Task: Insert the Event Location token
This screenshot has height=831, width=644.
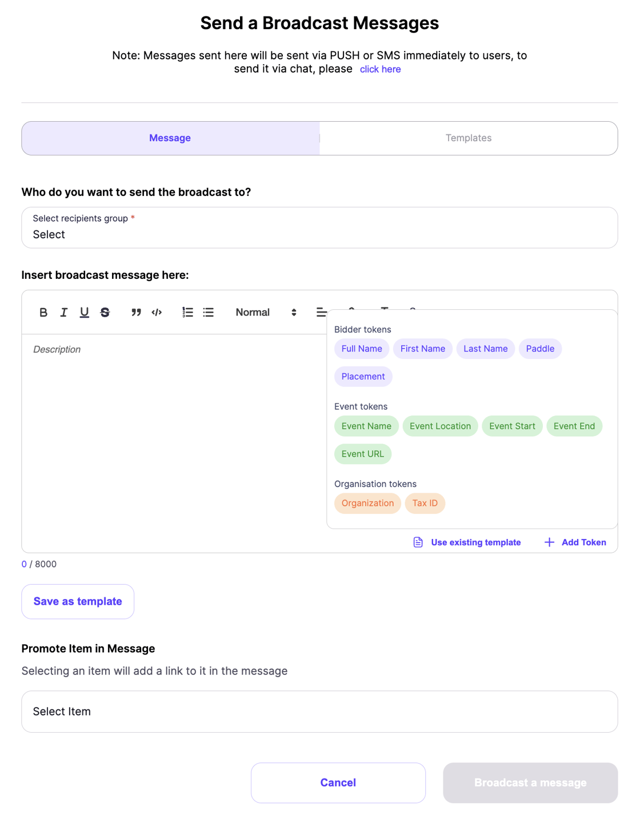Action: (x=440, y=426)
